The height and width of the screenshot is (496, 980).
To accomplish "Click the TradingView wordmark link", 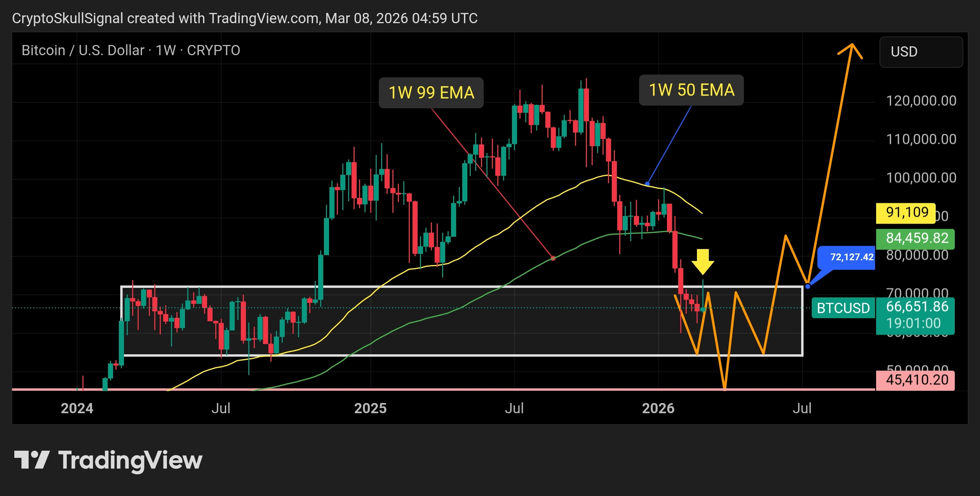I will click(130, 460).
